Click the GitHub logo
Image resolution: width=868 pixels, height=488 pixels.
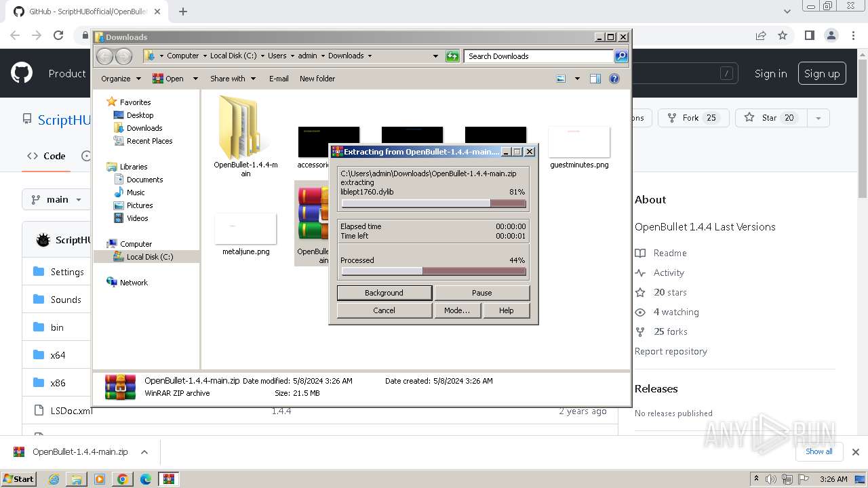coord(22,73)
